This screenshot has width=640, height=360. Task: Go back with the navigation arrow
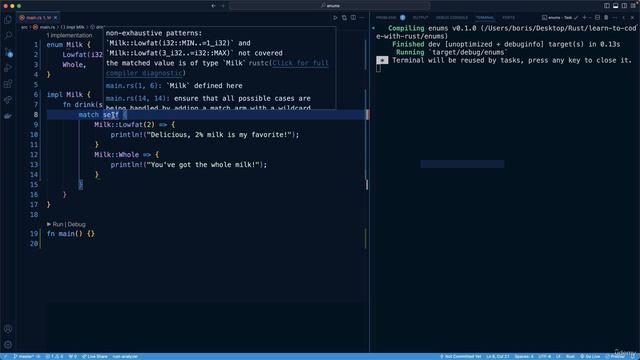pyautogui.click(x=213, y=6)
